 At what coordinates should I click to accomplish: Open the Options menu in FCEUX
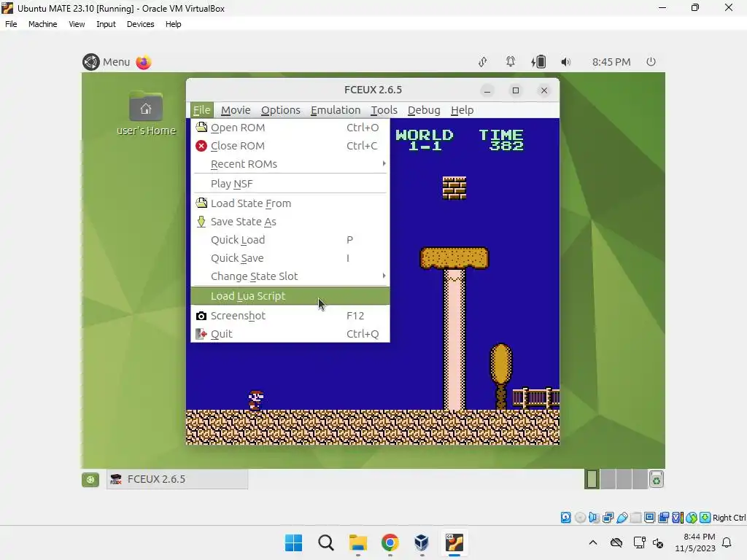pos(281,110)
